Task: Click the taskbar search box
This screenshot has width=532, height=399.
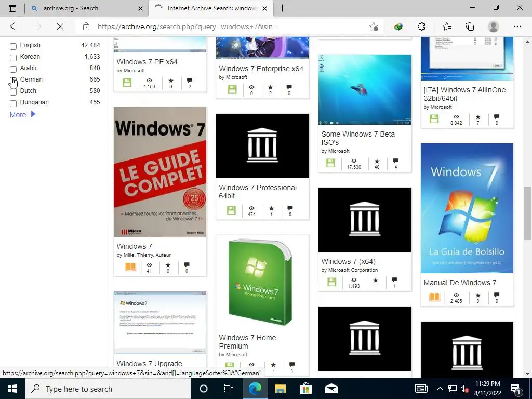Action: click(x=108, y=389)
